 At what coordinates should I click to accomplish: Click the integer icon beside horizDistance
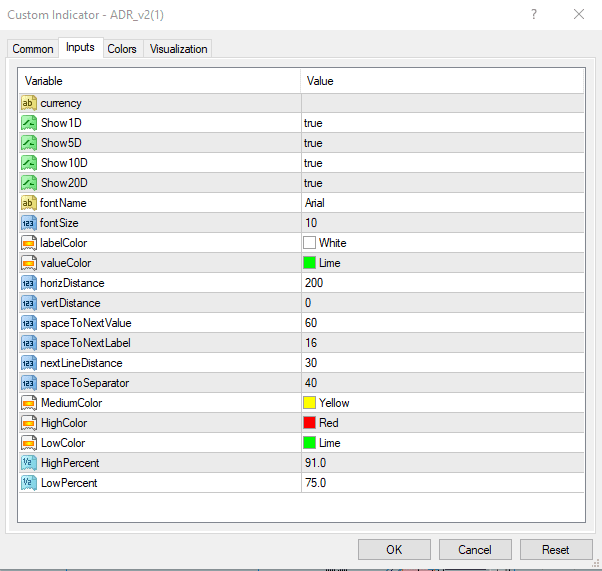[x=29, y=283]
